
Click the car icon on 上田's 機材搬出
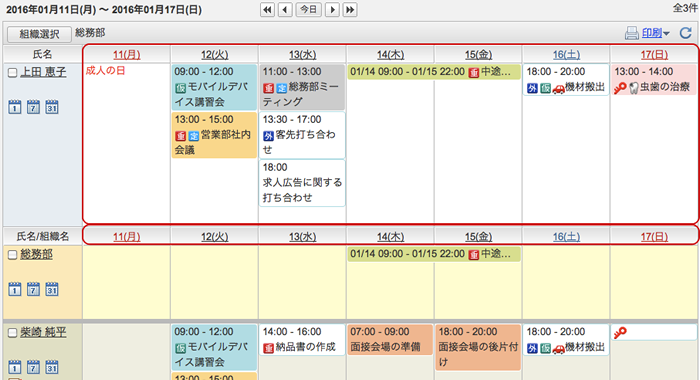(x=558, y=88)
